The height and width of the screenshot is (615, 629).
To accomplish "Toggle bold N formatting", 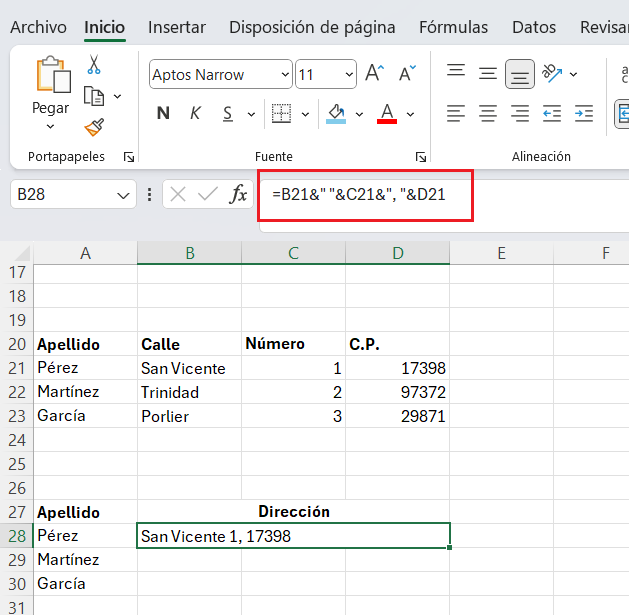I will 163,114.
